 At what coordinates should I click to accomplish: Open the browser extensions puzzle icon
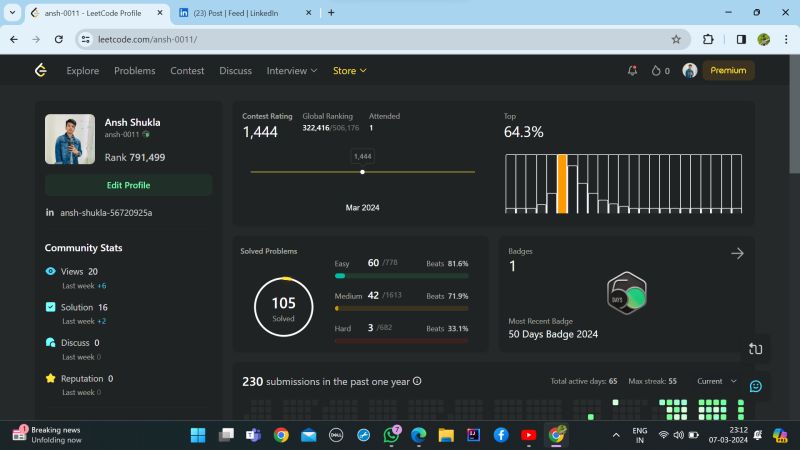[x=708, y=39]
